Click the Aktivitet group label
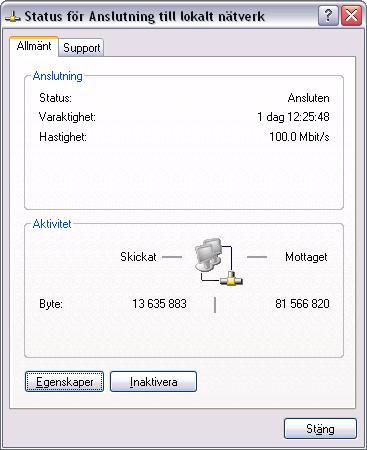Screen dimensions: 367x450 (x=52, y=224)
